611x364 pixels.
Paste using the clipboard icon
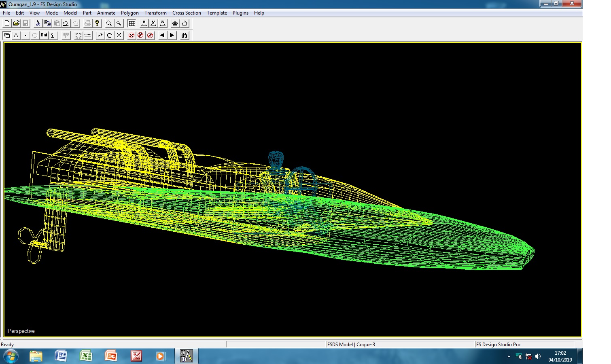click(57, 23)
